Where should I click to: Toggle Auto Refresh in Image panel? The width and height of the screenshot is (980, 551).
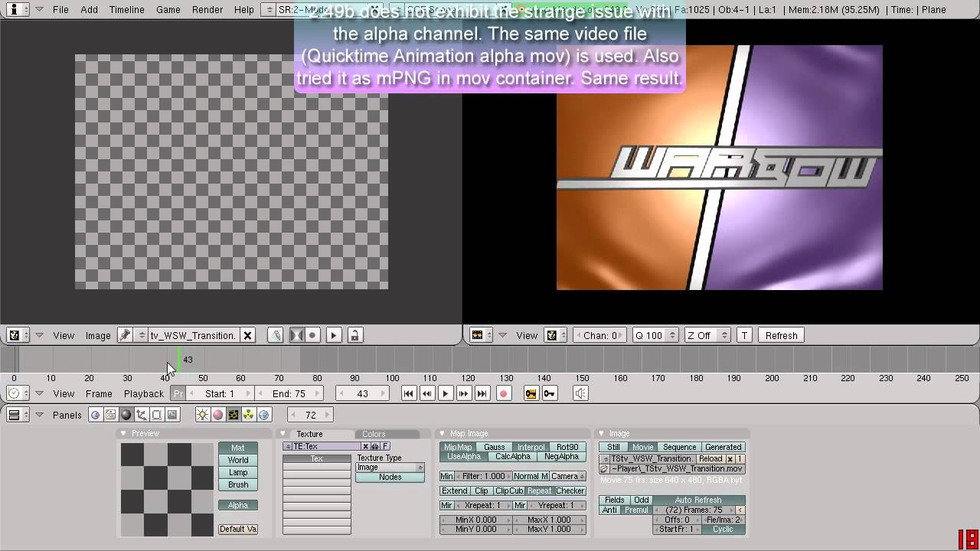point(698,500)
